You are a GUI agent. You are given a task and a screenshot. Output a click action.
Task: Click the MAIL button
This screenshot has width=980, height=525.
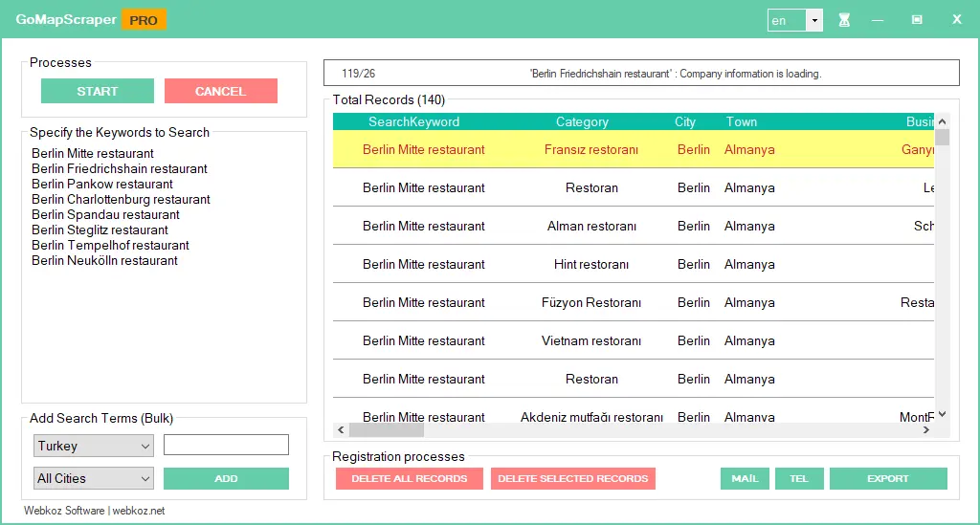click(745, 478)
